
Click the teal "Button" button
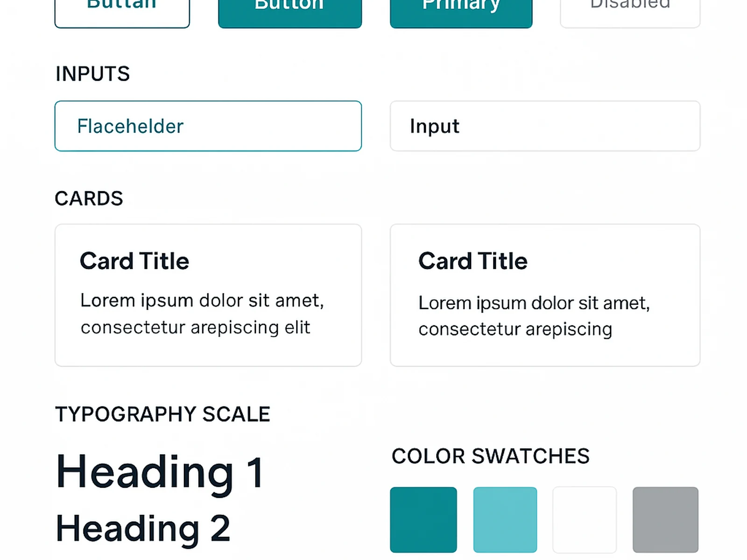[289, 12]
